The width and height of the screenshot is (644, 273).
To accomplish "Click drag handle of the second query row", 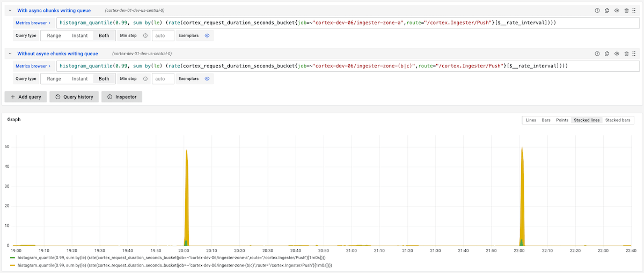I will coord(634,54).
